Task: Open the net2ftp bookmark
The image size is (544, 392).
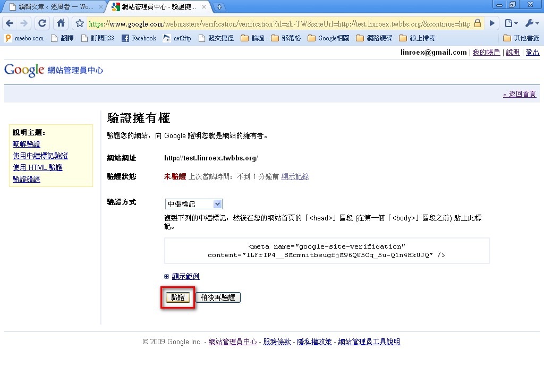Action: pos(177,38)
